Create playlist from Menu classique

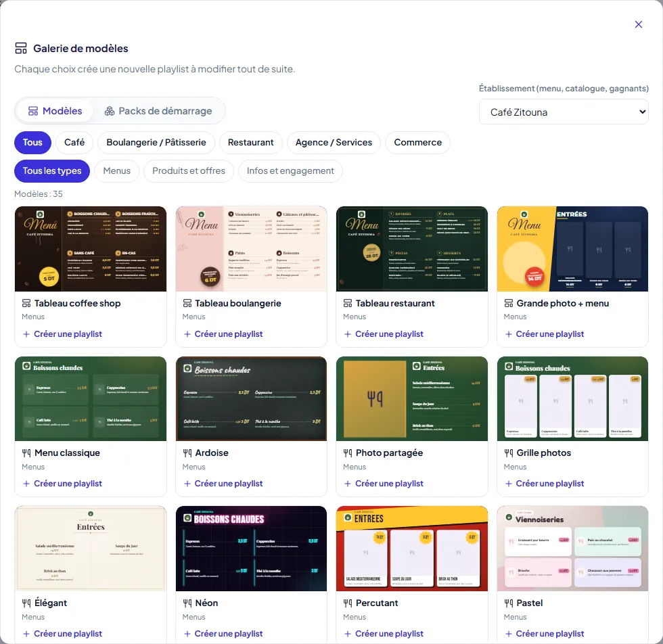tap(62, 483)
